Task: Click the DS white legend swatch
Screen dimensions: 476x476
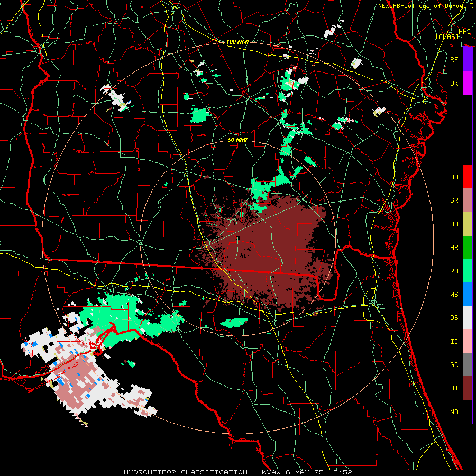Action: click(467, 317)
